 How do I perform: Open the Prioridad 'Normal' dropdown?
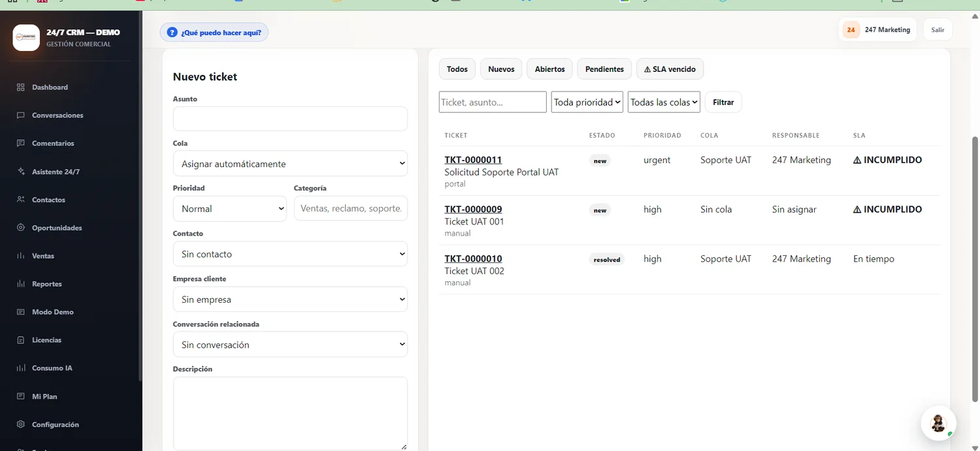click(x=230, y=209)
